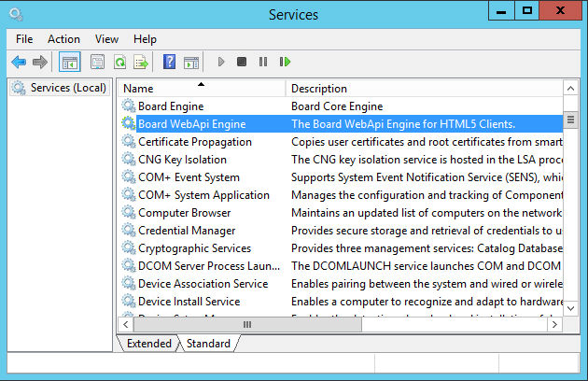Select the Device Association Service name
Screen dimensions: 588x381
[x=203, y=284]
